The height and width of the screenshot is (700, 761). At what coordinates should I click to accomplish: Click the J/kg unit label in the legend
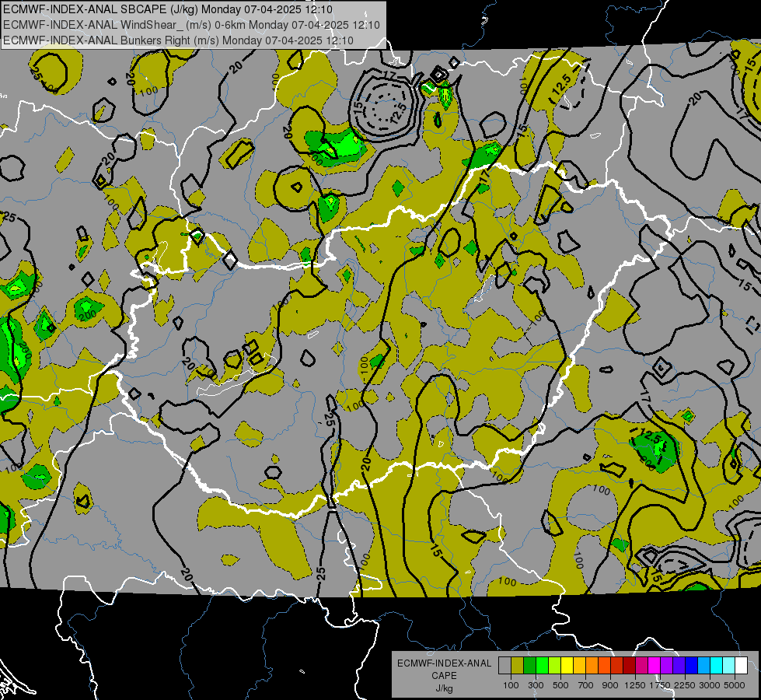[444, 688]
